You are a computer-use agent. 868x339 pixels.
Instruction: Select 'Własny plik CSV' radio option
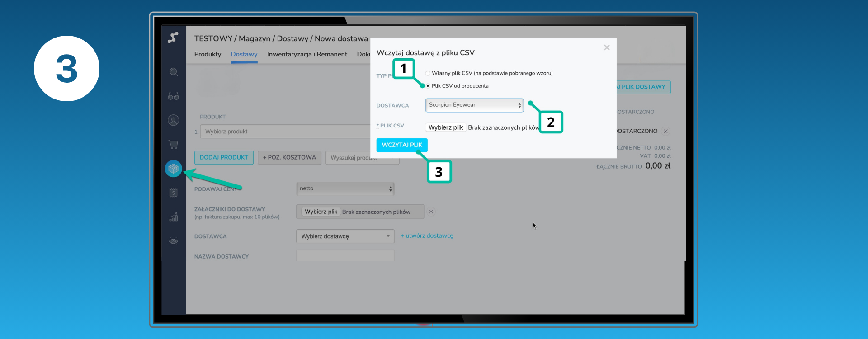tap(428, 73)
